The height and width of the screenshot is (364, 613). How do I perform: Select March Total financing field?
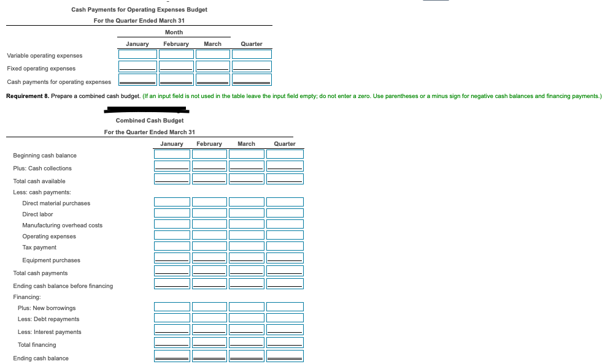point(247,343)
